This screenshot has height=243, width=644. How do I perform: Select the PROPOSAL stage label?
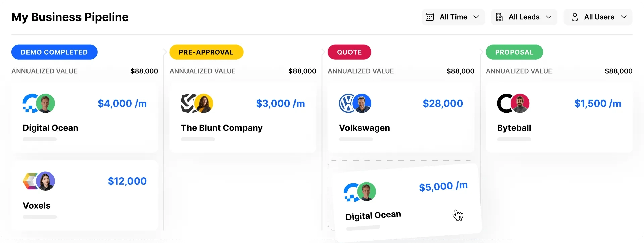tap(514, 52)
